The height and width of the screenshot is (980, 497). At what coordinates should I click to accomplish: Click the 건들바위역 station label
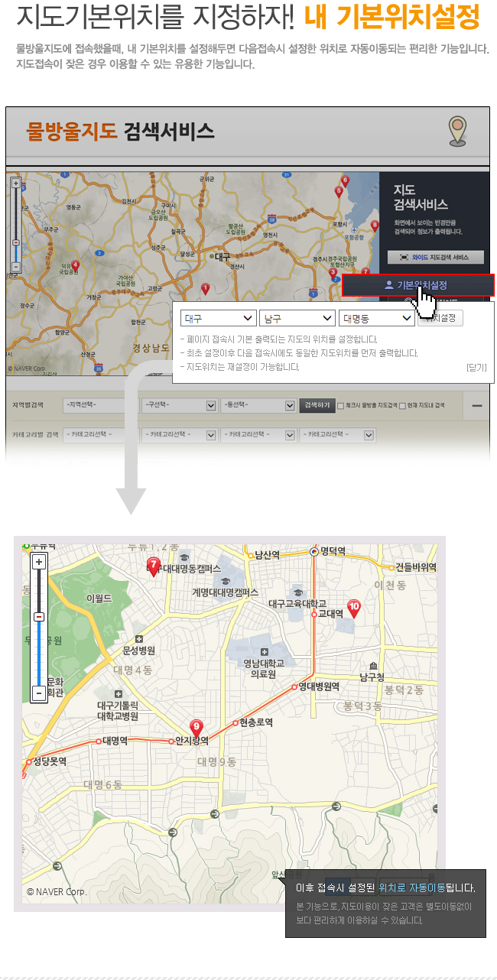click(x=415, y=567)
